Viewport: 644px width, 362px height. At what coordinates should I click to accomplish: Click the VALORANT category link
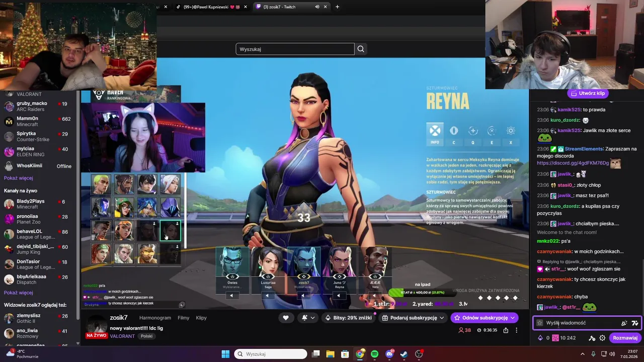click(122, 336)
